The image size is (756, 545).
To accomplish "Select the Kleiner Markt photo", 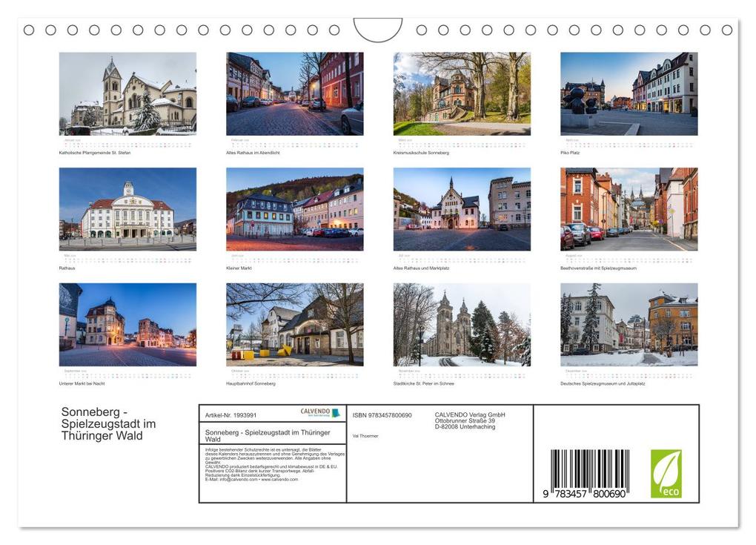I will (296, 211).
